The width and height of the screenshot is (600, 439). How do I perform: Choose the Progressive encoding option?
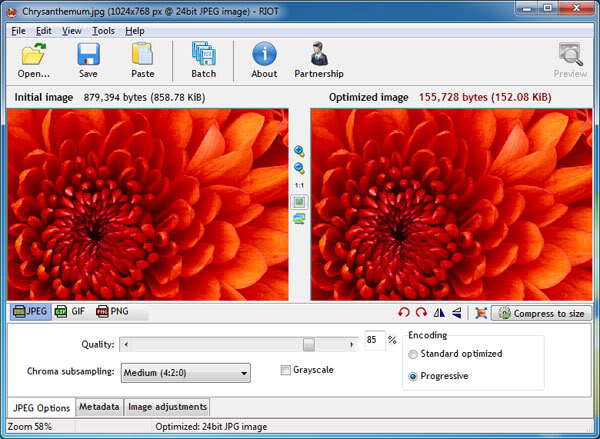[414, 376]
